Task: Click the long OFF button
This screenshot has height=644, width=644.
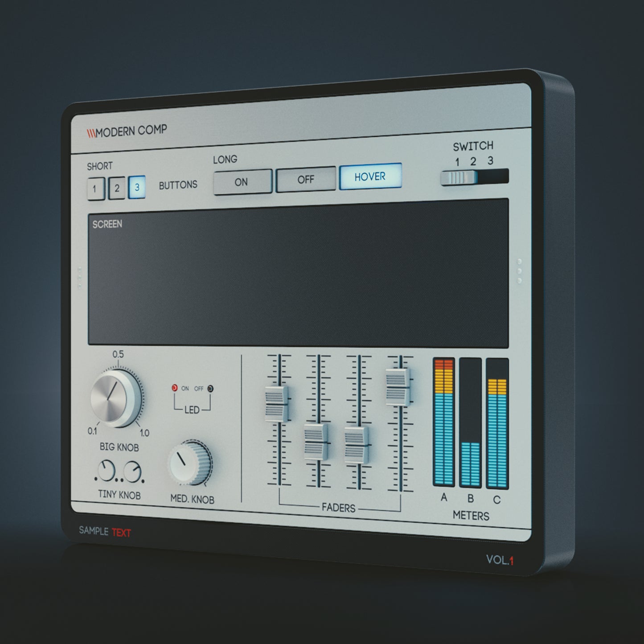Action: (306, 179)
